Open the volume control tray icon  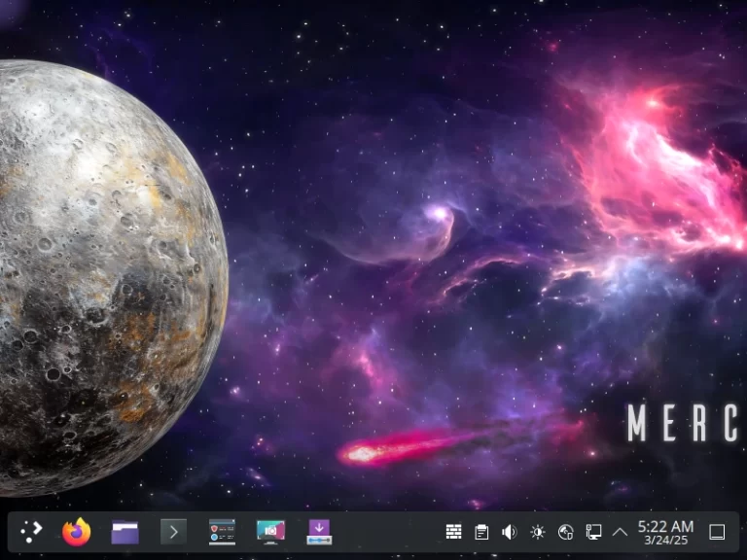click(x=510, y=532)
